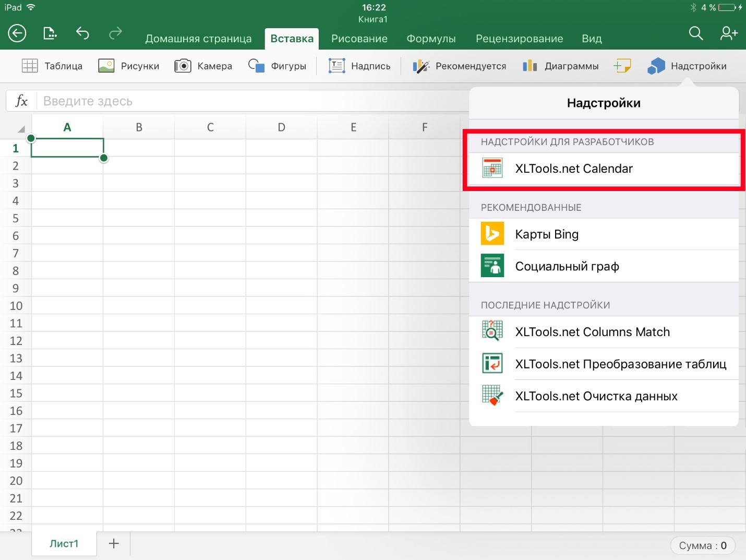Select XLTools.net Преобразование таблиц icon
746x560 pixels.
492,363
